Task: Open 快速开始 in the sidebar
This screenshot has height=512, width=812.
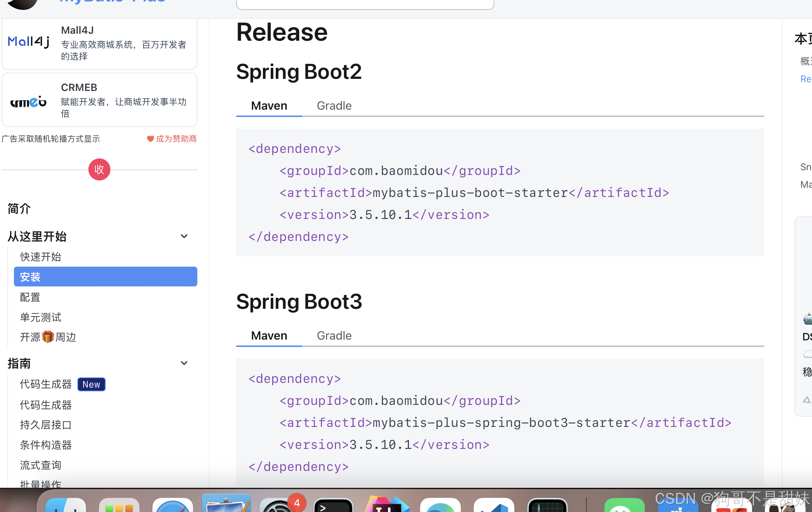Action: pyautogui.click(x=40, y=257)
